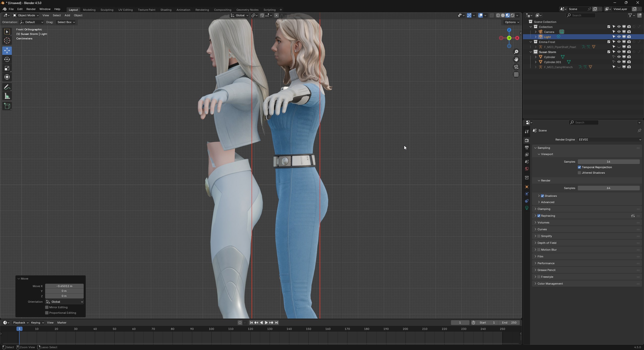
Task: Select the Add Cube tool
Action: [7, 106]
